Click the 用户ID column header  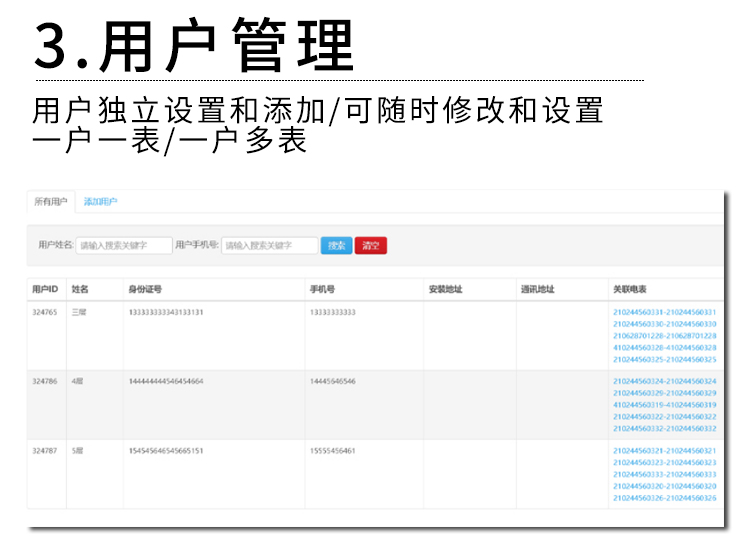point(45,289)
